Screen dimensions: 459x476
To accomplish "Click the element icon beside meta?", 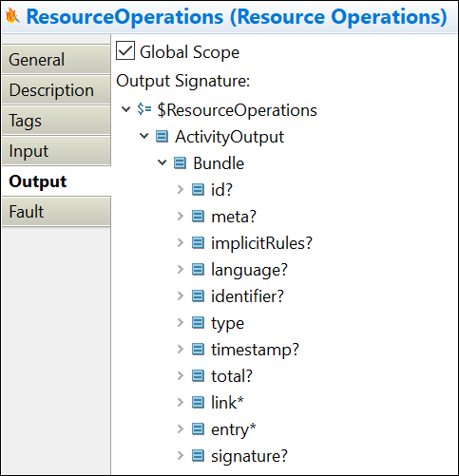I will pos(198,217).
